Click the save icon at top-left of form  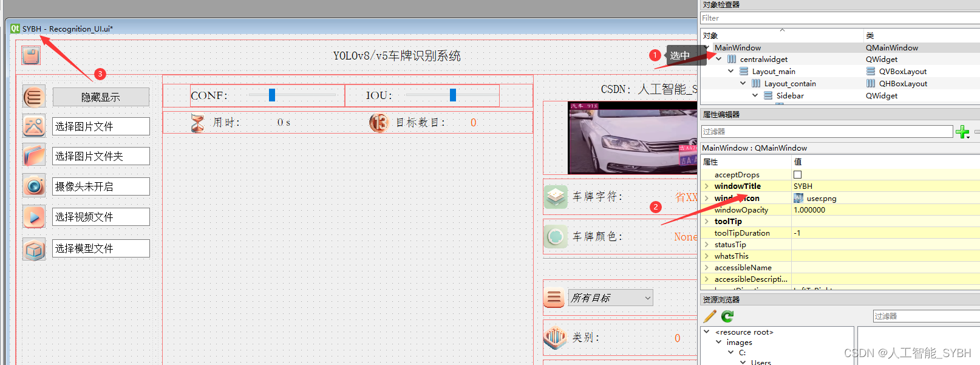point(31,55)
